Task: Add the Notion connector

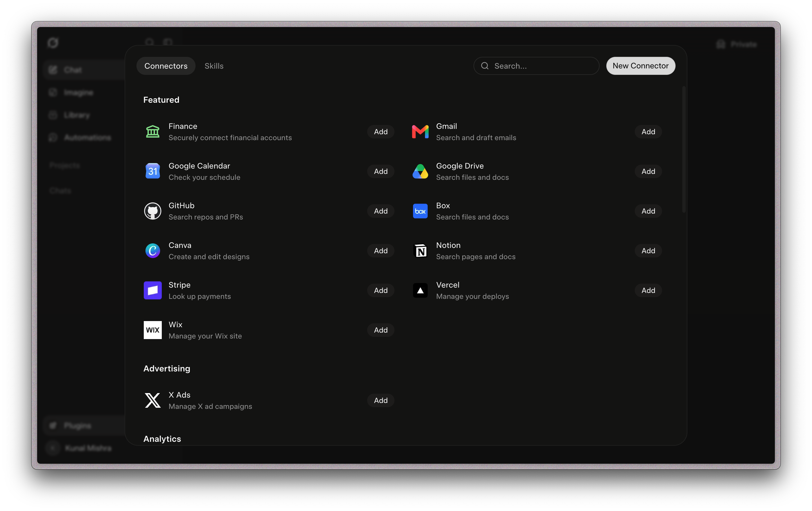Action: pos(648,251)
